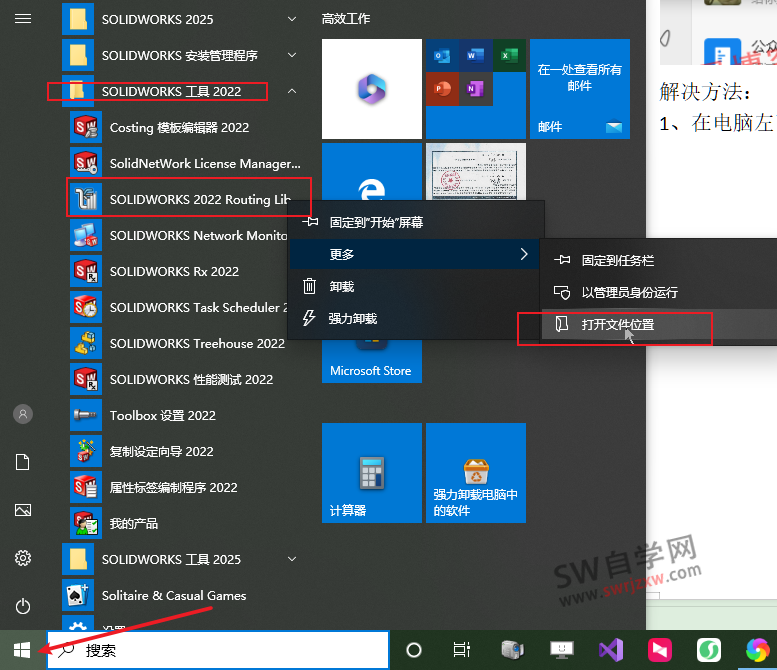Launch 复制设定向导 2022 icon
The height and width of the screenshot is (670, 777).
click(x=86, y=451)
